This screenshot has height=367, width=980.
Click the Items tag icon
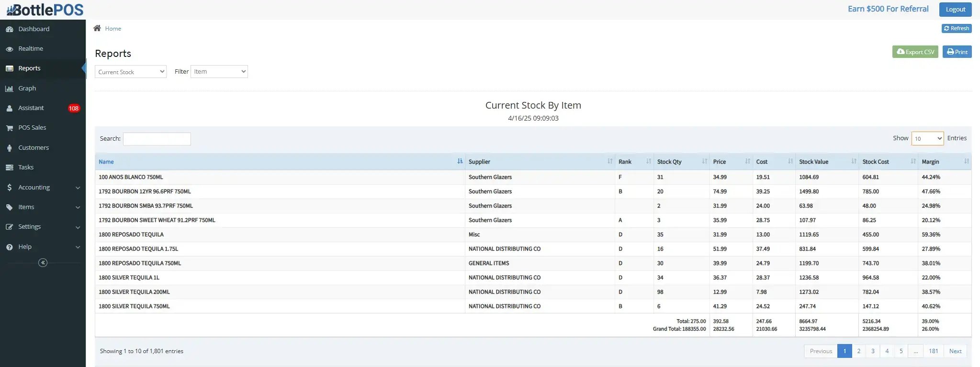(x=9, y=207)
